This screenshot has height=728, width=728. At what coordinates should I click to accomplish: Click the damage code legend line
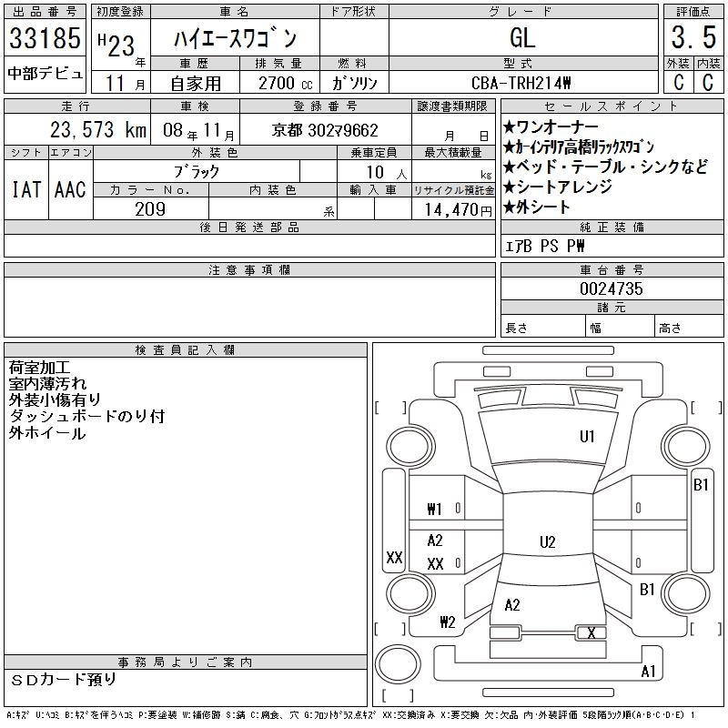tap(350, 715)
